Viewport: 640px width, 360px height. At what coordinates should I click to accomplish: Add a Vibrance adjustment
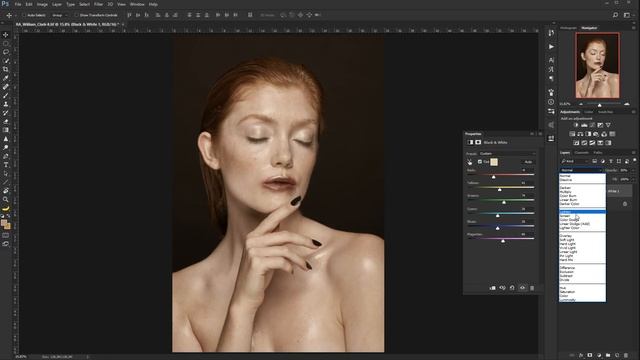[x=608, y=125]
